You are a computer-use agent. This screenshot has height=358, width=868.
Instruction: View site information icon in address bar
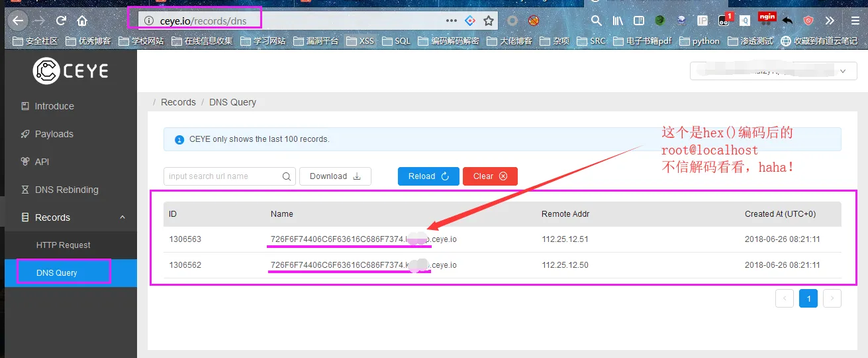149,21
